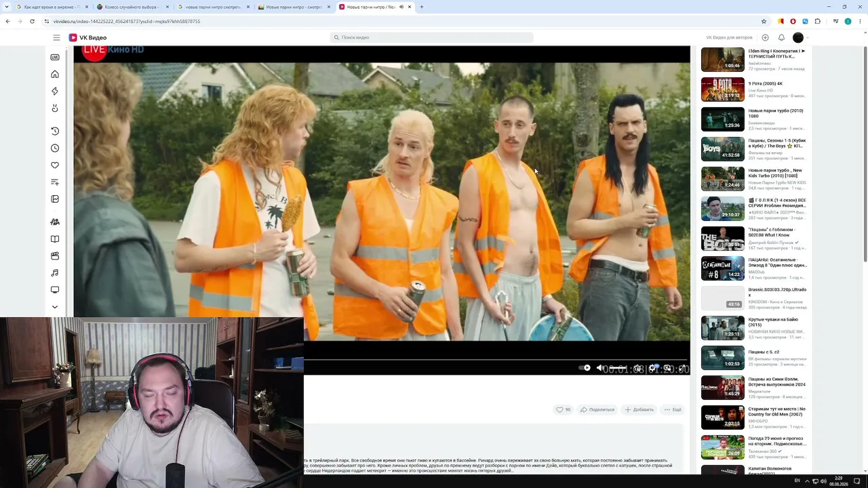This screenshot has width=868, height=488.
Task: Close the active VK Video tab
Action: [x=410, y=7]
